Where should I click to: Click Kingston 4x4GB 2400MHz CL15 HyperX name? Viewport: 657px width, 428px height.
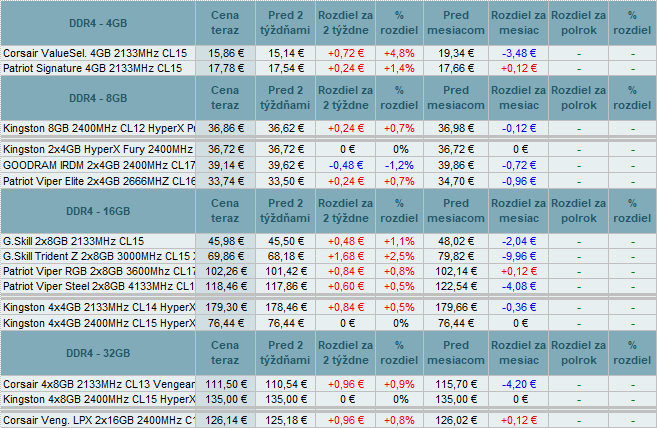point(99,323)
